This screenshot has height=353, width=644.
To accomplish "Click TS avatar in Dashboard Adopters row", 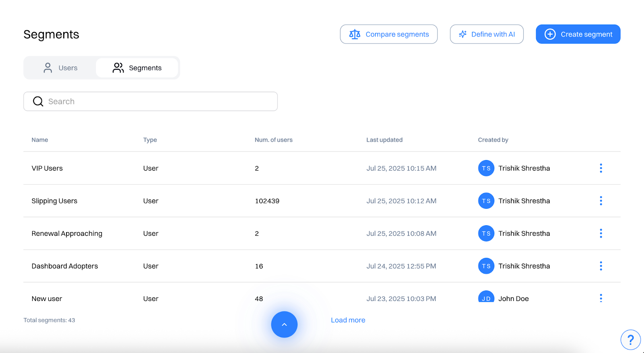I will (x=486, y=266).
